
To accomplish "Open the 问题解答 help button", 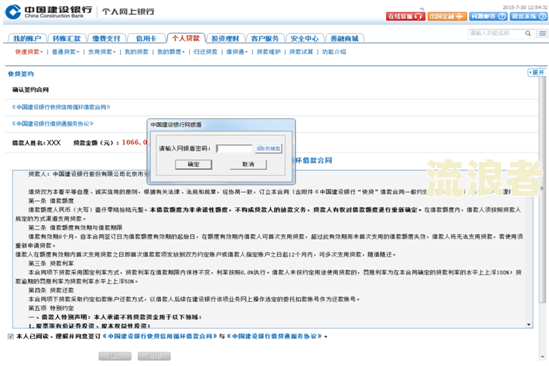I will point(488,16).
